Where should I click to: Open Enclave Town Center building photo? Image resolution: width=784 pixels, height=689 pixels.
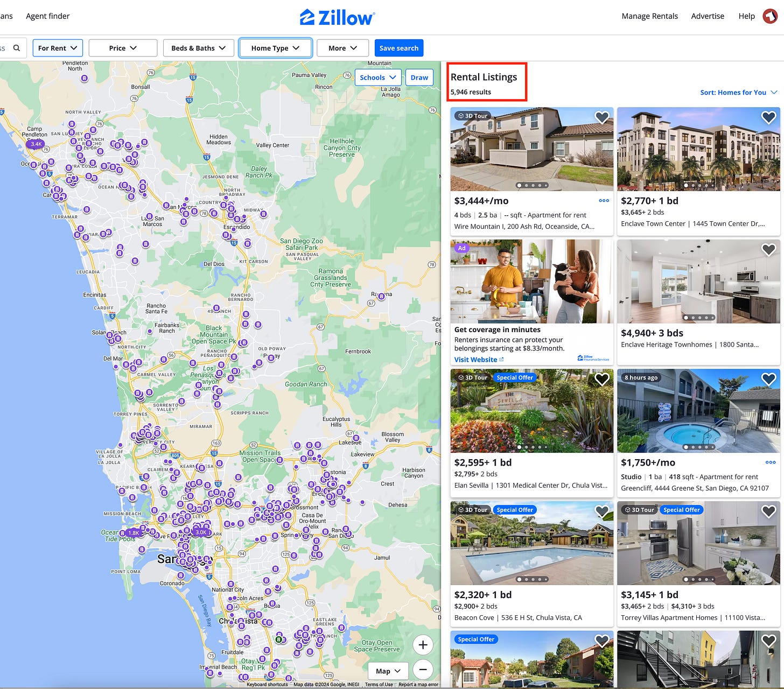(698, 149)
